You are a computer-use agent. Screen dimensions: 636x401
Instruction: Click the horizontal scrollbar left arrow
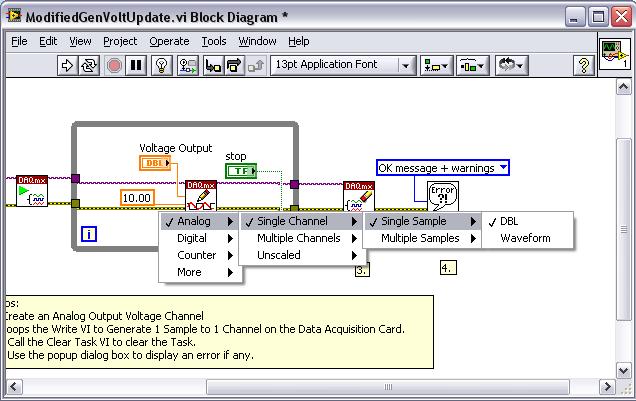14,386
